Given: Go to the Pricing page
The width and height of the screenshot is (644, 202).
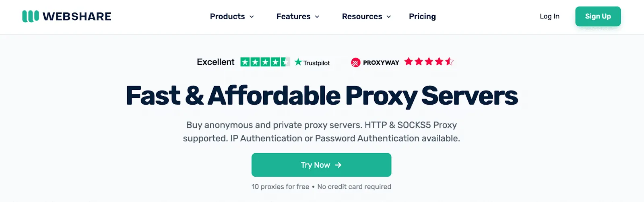Looking at the screenshot, I should [422, 16].
